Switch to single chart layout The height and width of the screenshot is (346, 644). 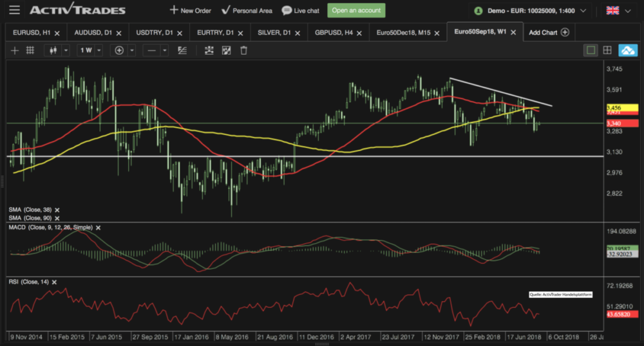point(591,50)
